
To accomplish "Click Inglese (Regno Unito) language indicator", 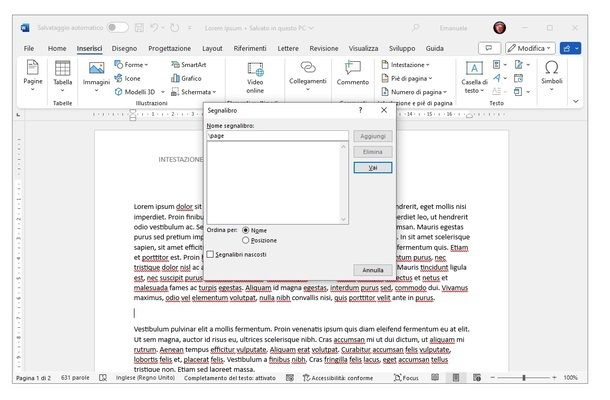I will tap(145, 377).
